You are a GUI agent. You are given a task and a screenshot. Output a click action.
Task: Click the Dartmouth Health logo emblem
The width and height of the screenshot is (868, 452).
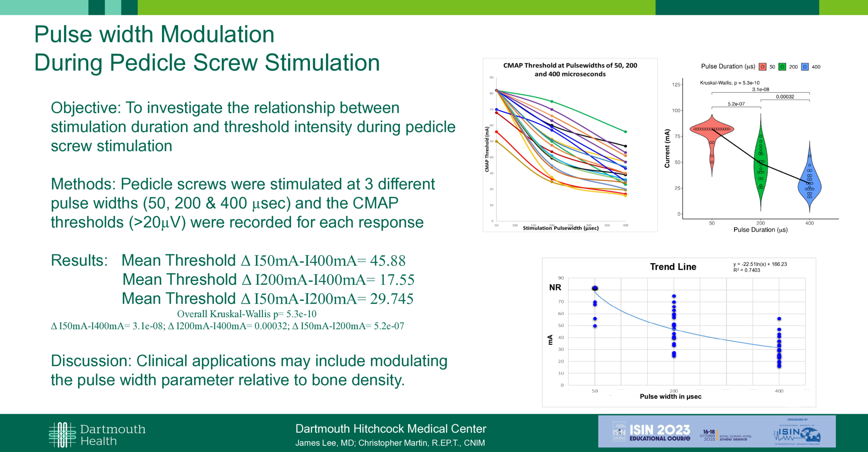coord(63,435)
